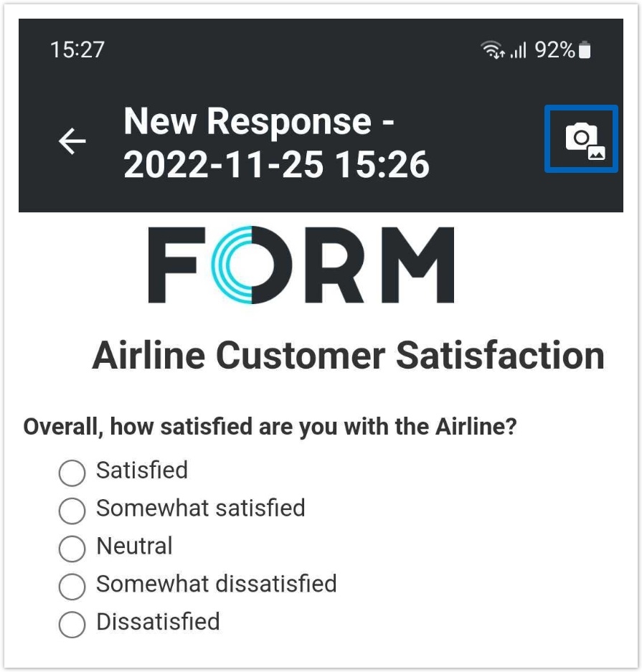
Task: Tap the Wi-Fi status icon
Action: pos(492,50)
